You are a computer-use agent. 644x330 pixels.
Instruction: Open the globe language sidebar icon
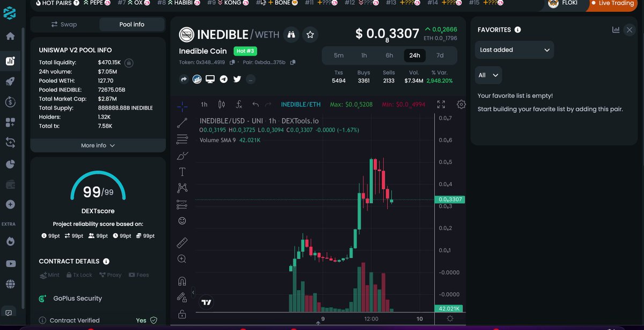click(10, 284)
